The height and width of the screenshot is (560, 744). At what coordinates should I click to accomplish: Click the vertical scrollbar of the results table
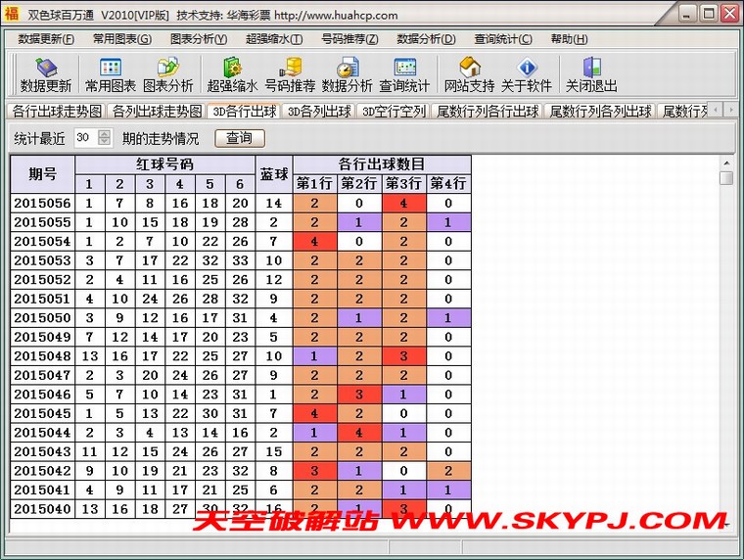pos(725,343)
